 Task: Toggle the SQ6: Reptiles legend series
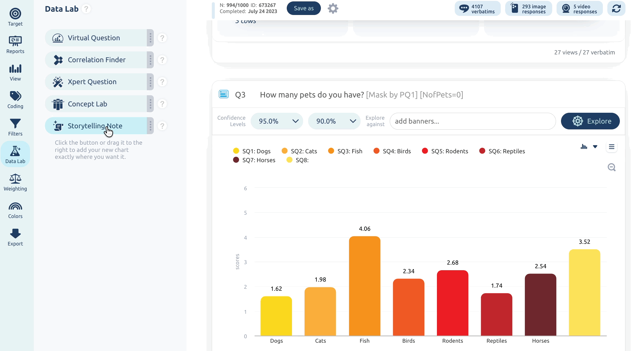[502, 151]
